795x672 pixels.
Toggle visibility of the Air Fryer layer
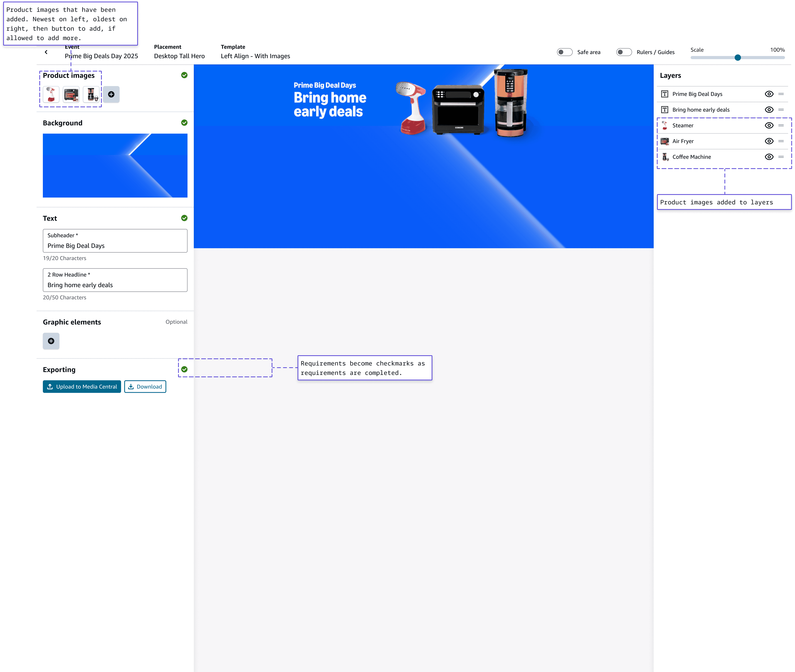point(769,141)
